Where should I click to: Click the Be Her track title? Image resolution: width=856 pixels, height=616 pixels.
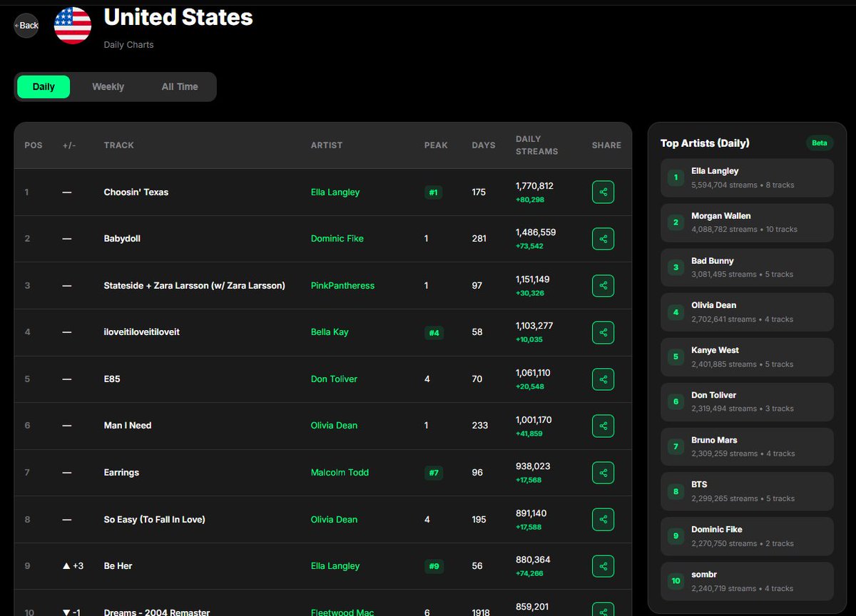coord(118,566)
